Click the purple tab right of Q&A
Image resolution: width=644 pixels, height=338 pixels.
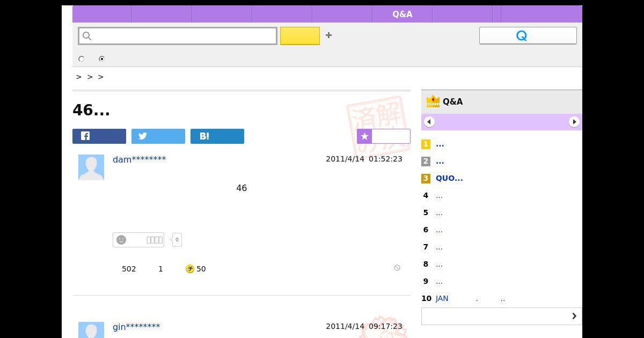462,14
